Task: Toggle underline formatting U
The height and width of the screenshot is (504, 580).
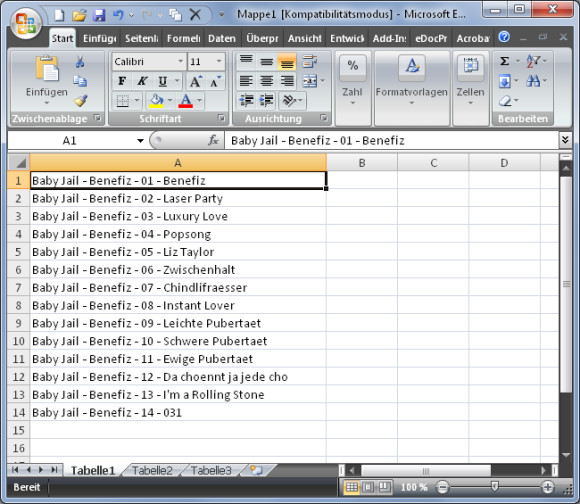Action: (x=162, y=81)
